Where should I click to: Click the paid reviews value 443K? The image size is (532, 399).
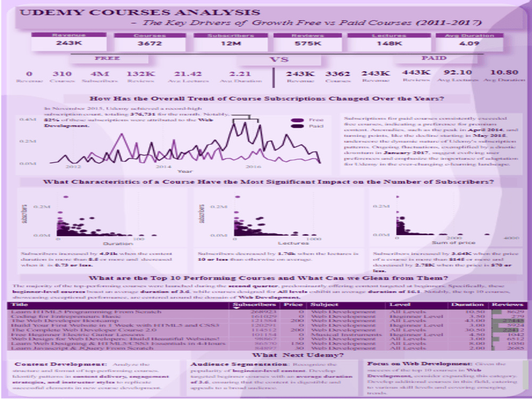pos(417,72)
